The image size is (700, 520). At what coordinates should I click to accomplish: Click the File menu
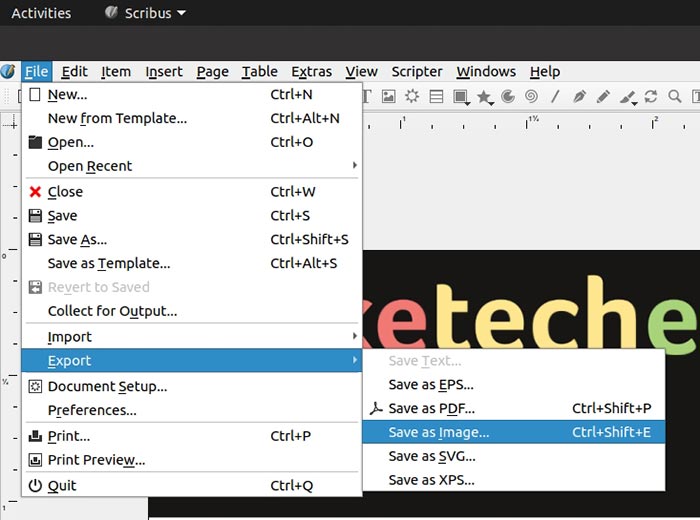pos(36,71)
